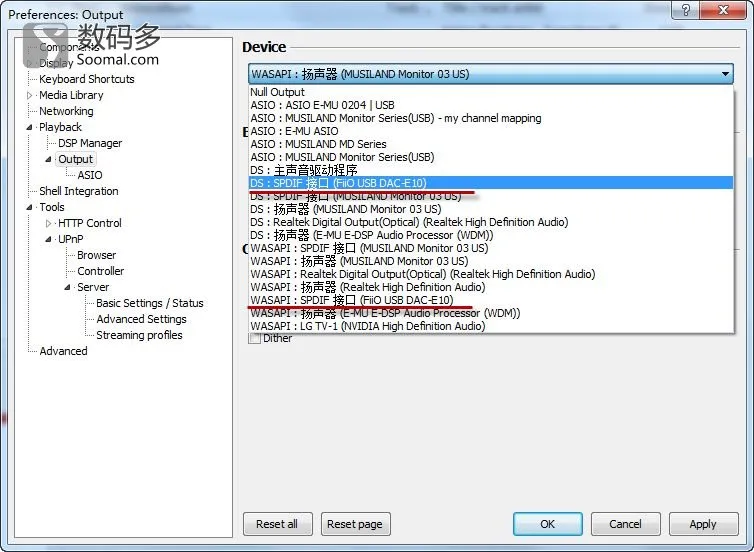Open Shell Integration preferences page
754x552 pixels.
tap(79, 191)
